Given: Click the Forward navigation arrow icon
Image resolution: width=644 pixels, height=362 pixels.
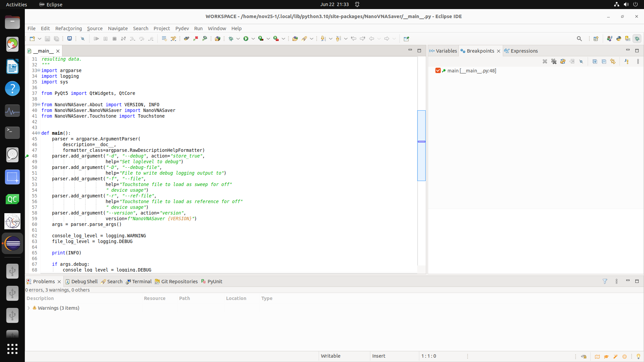Looking at the screenshot, I should [x=387, y=39].
